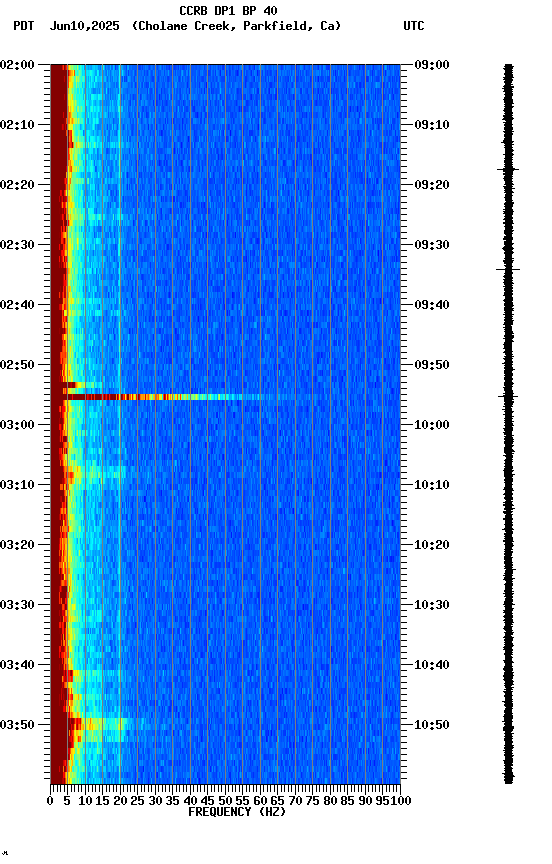Screen dimensions: 552x864
Task: Click the UTC time label 09:10
Action: tap(432, 125)
